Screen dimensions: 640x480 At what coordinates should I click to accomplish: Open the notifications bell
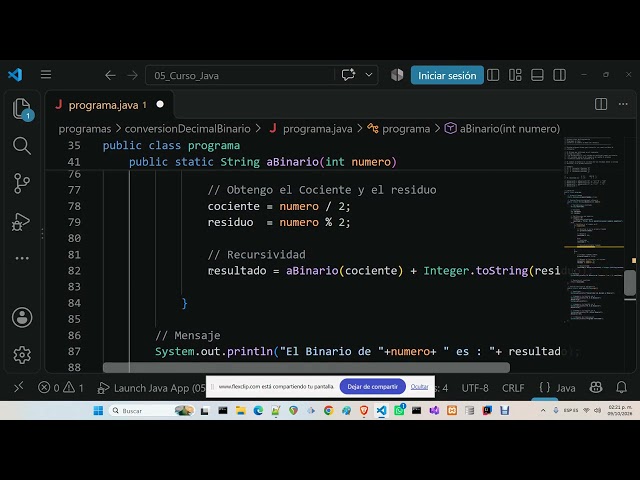click(x=622, y=387)
